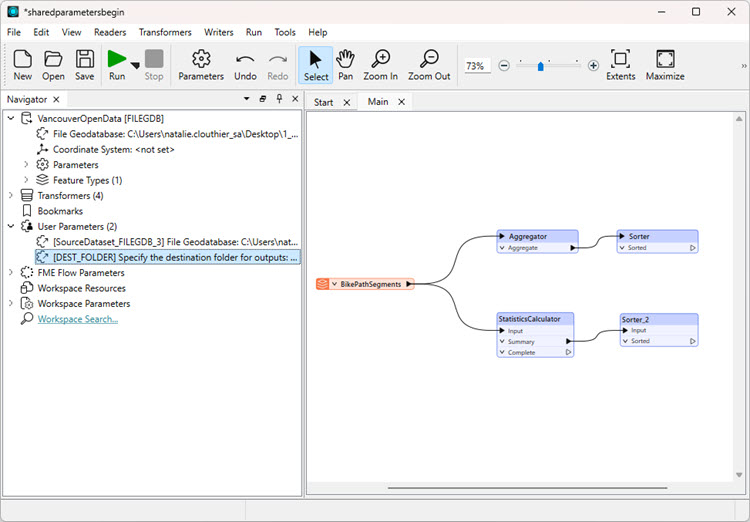Close the Start tab

[x=347, y=102]
